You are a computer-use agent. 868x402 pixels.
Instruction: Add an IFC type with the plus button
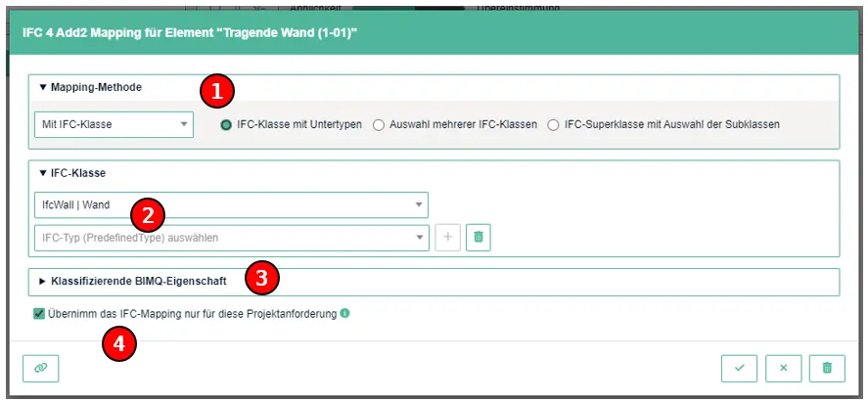(x=447, y=237)
